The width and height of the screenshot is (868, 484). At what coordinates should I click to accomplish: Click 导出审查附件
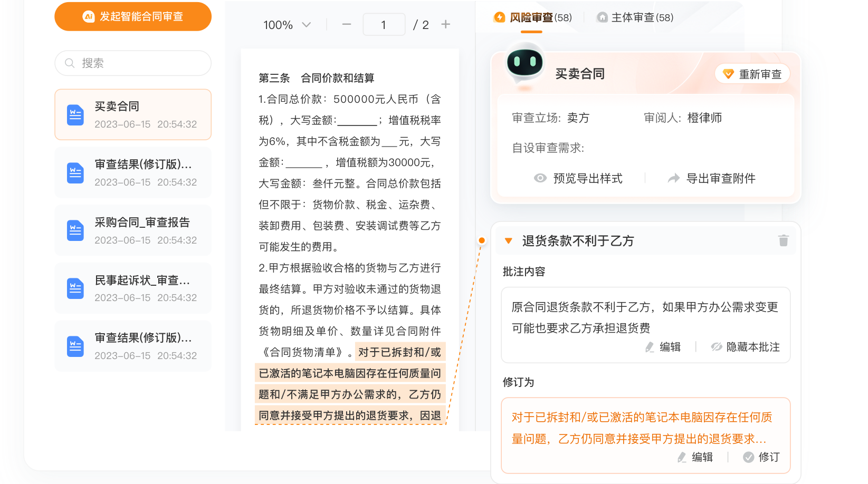point(721,178)
